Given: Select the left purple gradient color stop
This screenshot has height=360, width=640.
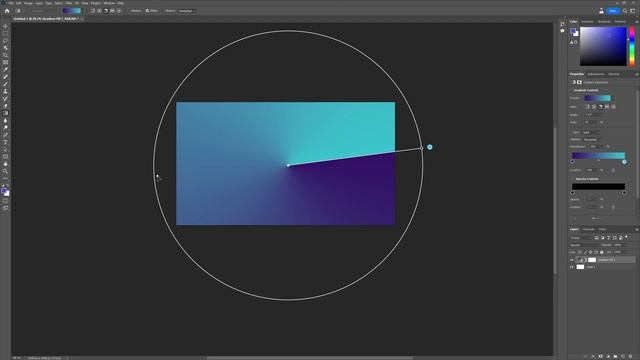Looking at the screenshot, I should (572, 162).
